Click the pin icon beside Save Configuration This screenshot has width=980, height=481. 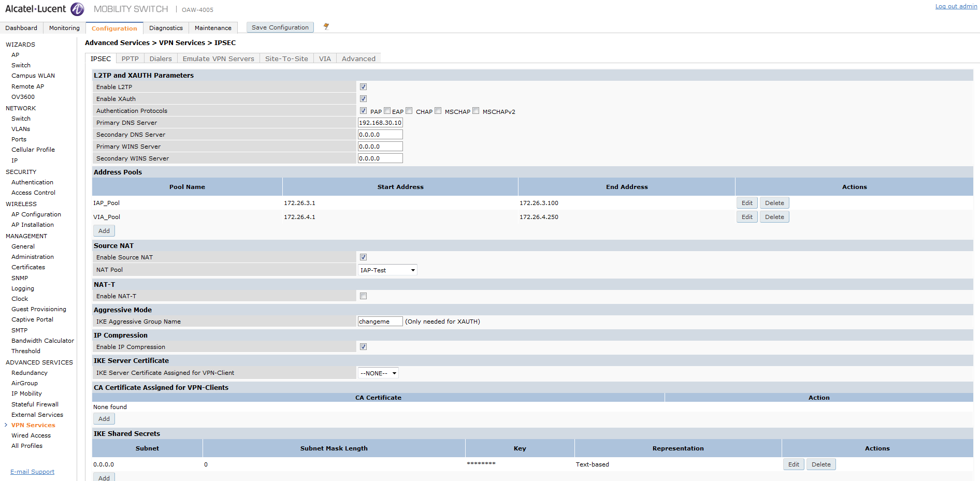click(326, 26)
